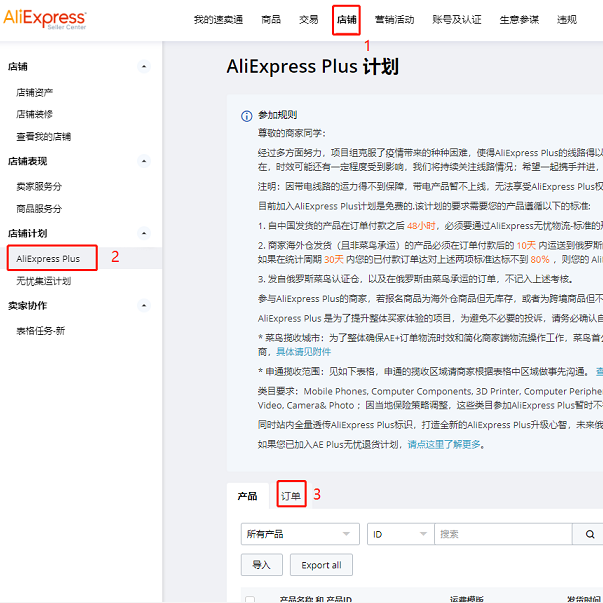Collapse the 卖家协作 sidebar section
This screenshot has width=603, height=603.
point(144,305)
